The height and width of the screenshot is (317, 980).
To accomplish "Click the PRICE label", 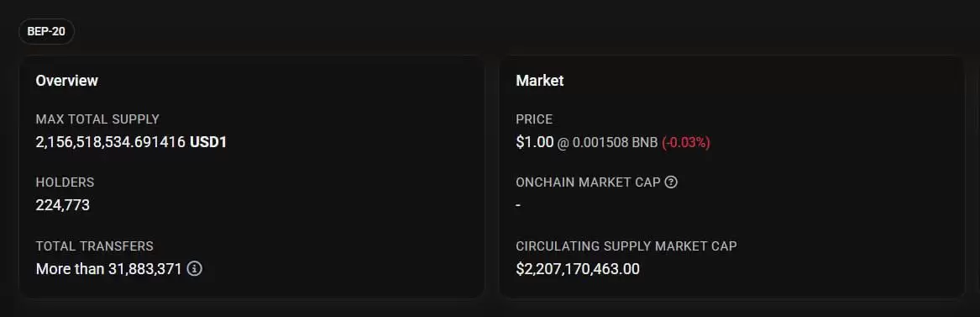I will tap(534, 119).
